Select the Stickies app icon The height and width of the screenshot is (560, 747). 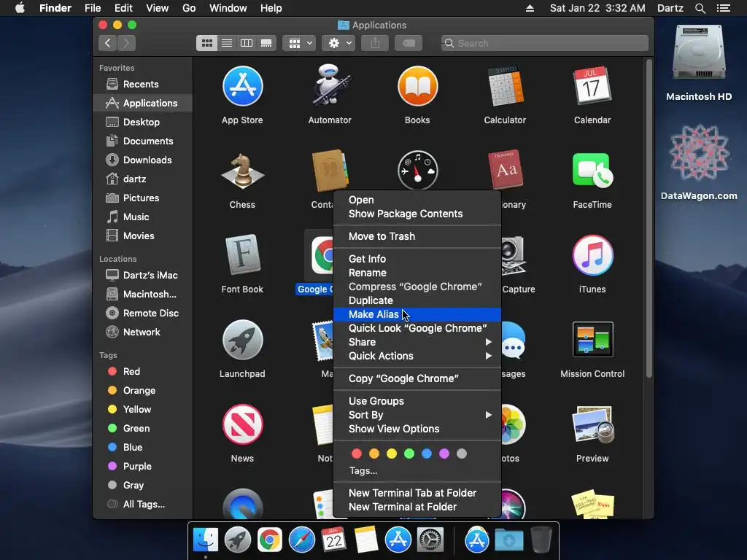[592, 504]
